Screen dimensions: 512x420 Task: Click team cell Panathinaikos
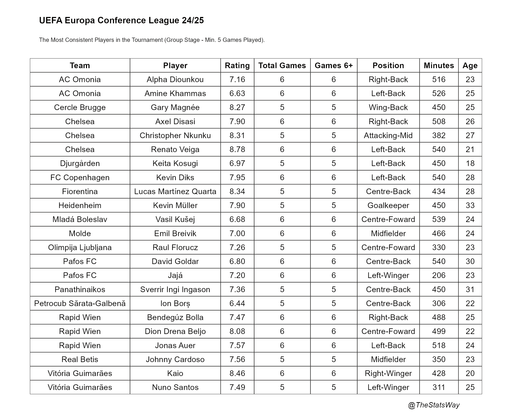(x=80, y=290)
